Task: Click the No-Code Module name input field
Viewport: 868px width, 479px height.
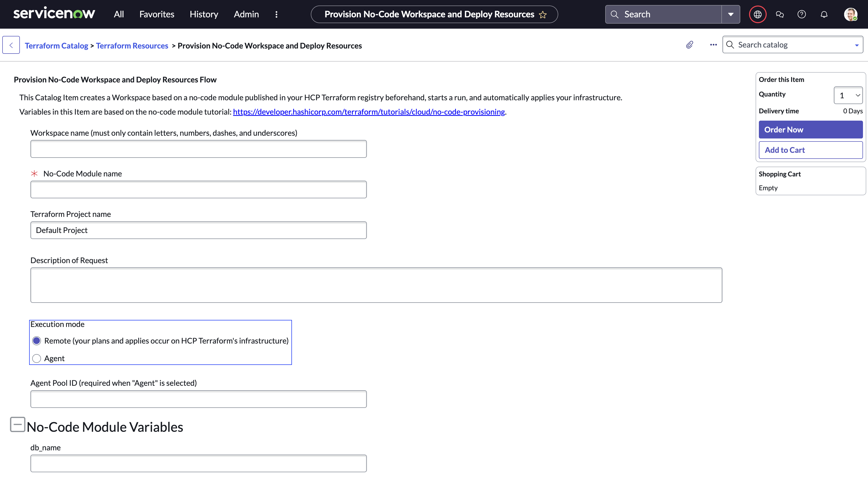Action: coord(198,190)
